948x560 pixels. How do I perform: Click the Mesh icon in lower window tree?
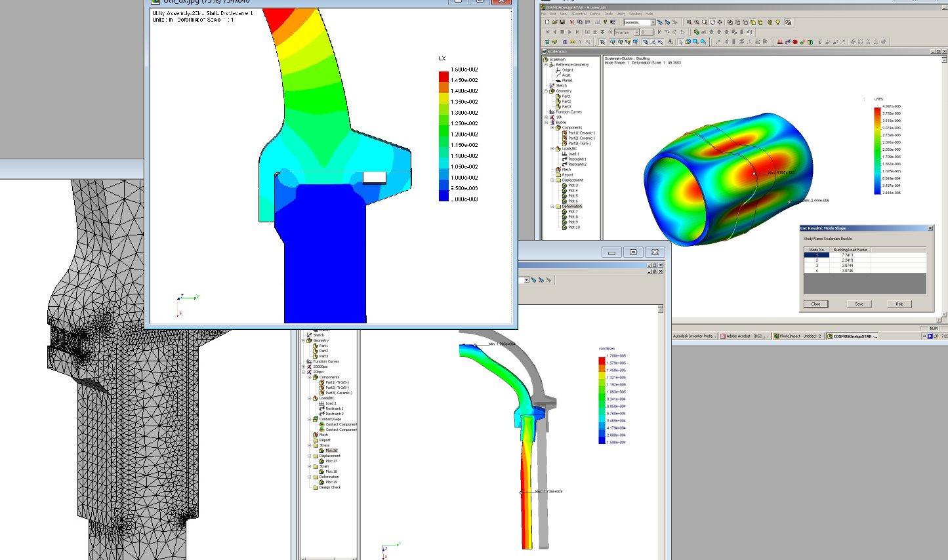(x=316, y=435)
